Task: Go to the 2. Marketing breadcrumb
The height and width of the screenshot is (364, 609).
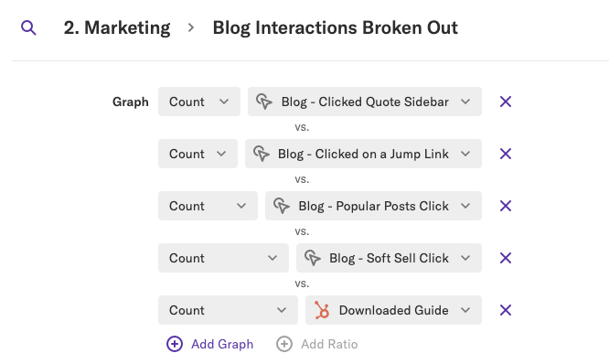Action: tap(117, 28)
